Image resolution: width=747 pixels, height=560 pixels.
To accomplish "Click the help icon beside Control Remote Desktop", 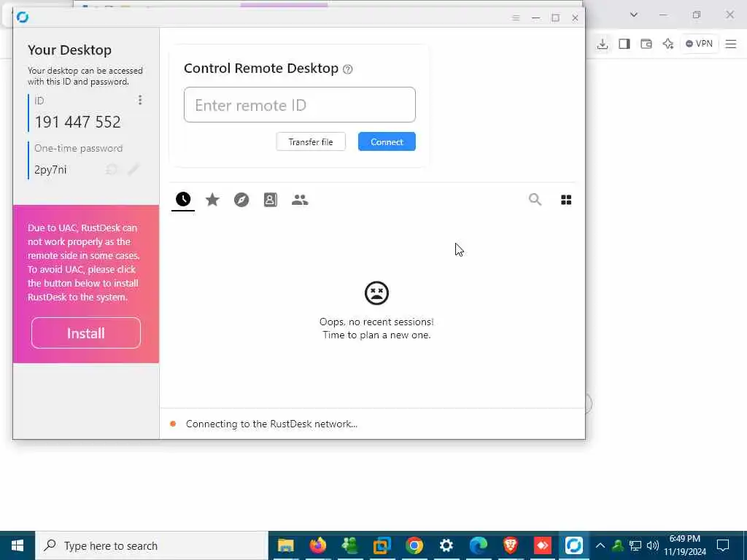I will pos(348,69).
